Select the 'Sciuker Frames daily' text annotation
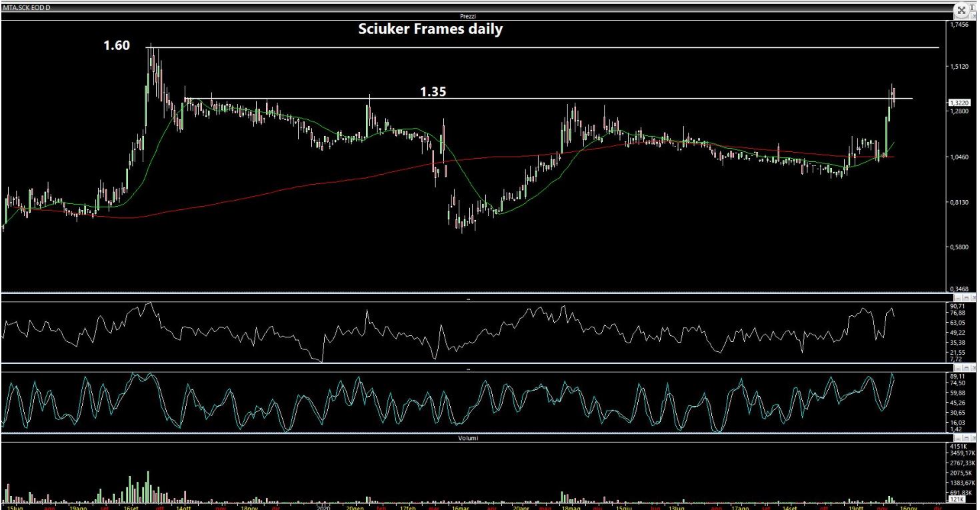The height and width of the screenshot is (510, 980). point(431,29)
